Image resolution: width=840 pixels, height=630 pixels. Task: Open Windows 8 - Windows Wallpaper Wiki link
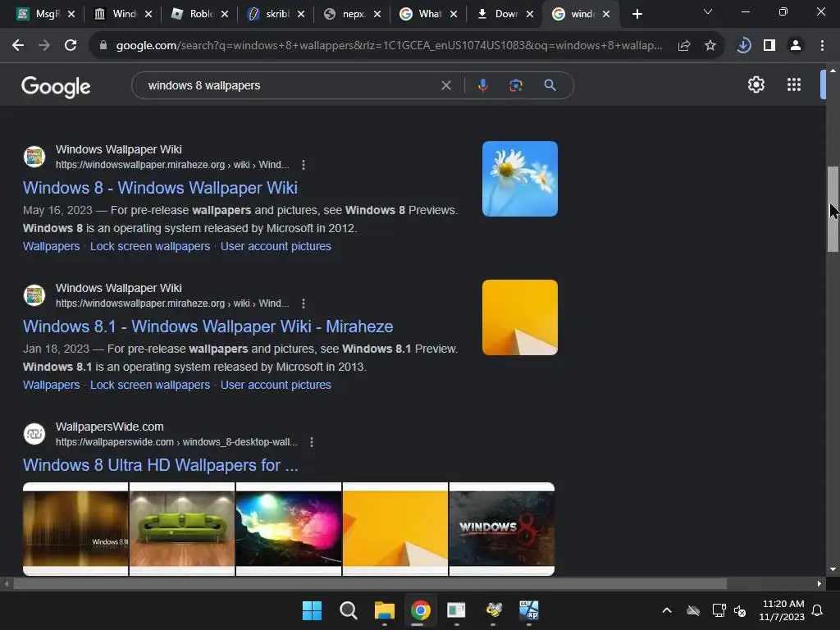(160, 188)
